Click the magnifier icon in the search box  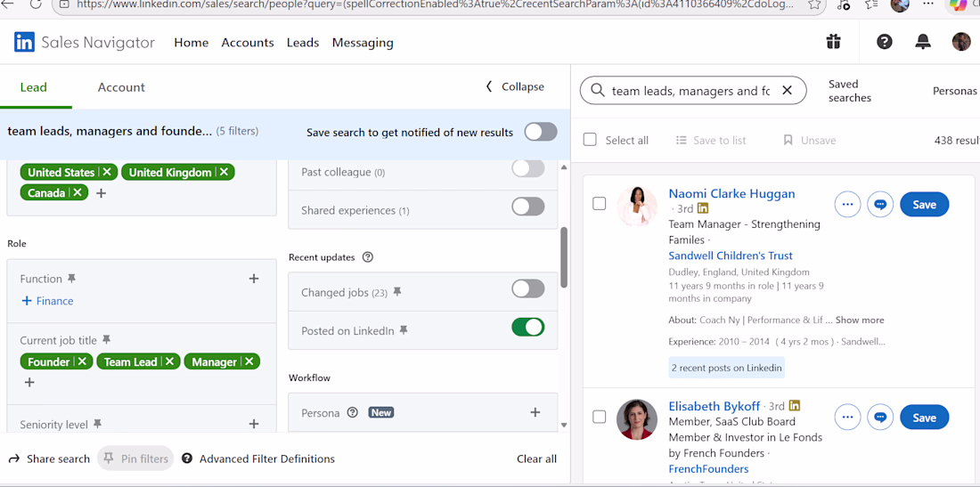(x=598, y=91)
